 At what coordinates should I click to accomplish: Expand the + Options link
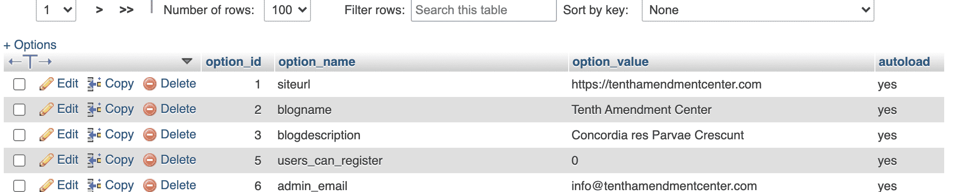[x=30, y=45]
